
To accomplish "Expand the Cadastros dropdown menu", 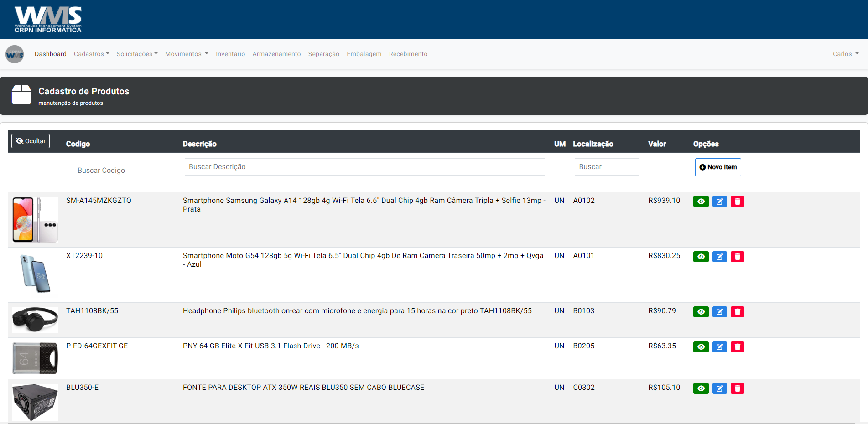I will (x=91, y=54).
